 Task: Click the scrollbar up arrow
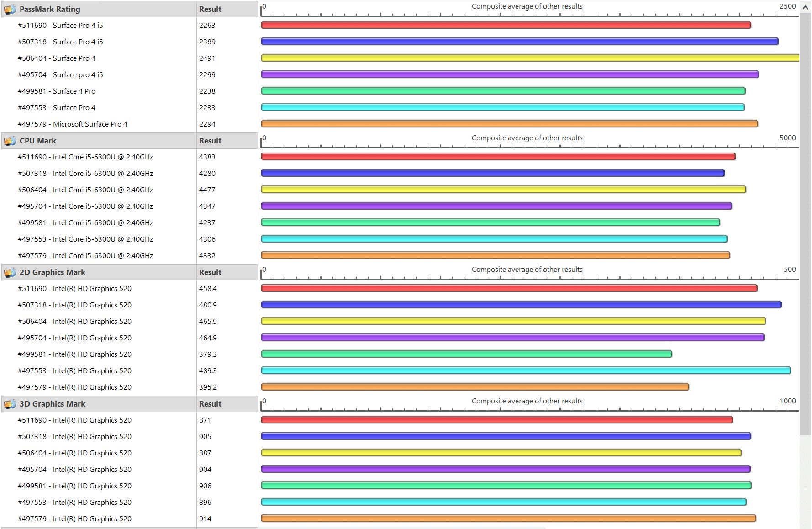pyautogui.click(x=806, y=7)
